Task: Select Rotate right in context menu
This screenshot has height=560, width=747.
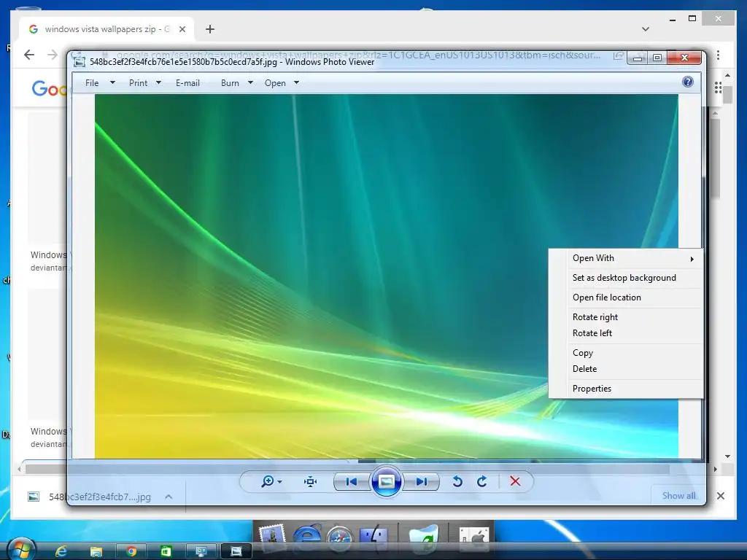Action: (x=625, y=317)
